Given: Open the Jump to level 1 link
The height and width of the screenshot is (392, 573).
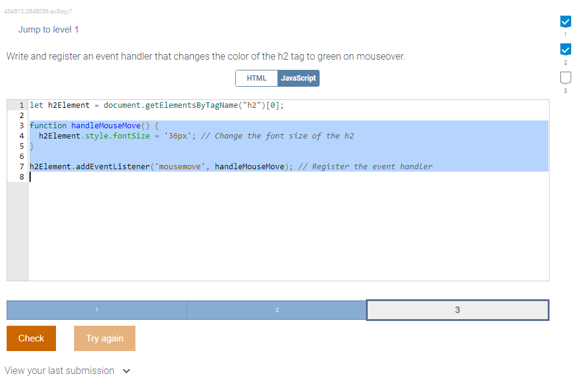Looking at the screenshot, I should click(x=49, y=29).
